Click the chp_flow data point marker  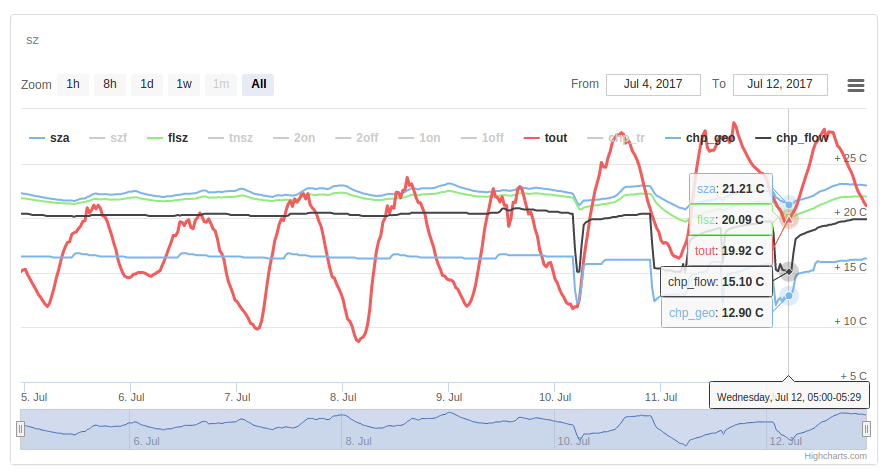(789, 272)
